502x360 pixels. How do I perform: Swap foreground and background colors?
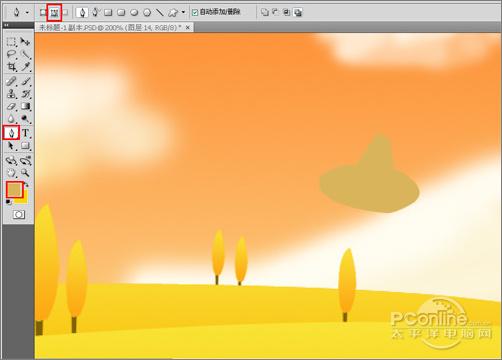tap(26, 184)
